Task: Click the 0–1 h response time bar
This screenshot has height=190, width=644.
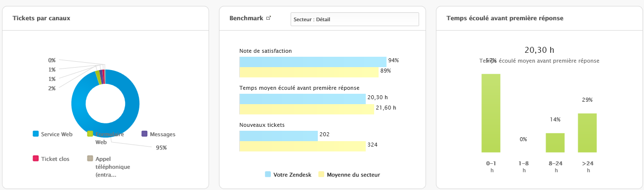Action: click(x=491, y=113)
